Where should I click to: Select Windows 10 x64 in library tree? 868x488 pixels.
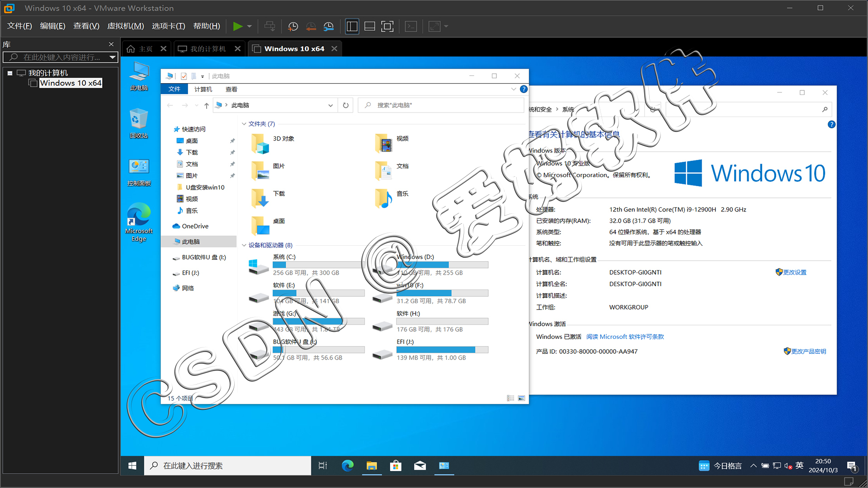pyautogui.click(x=71, y=83)
